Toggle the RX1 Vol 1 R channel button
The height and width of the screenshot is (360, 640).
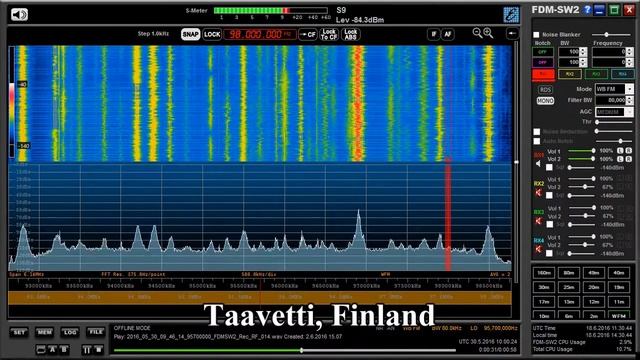click(629, 151)
